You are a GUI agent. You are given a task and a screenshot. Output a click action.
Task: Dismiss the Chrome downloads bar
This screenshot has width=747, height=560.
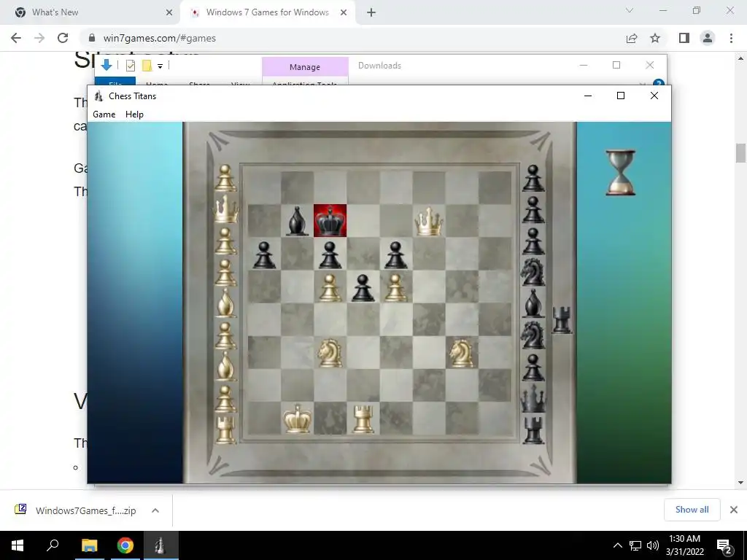(734, 510)
